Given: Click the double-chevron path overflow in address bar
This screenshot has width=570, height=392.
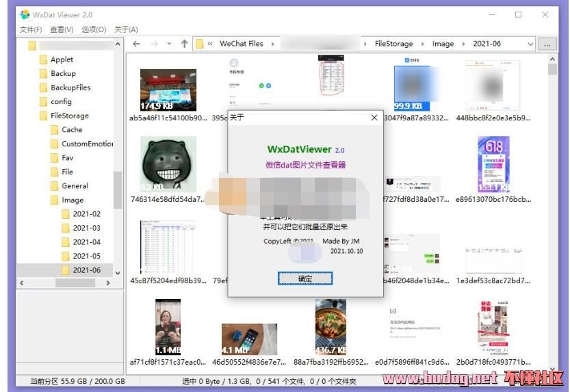Looking at the screenshot, I should point(210,44).
